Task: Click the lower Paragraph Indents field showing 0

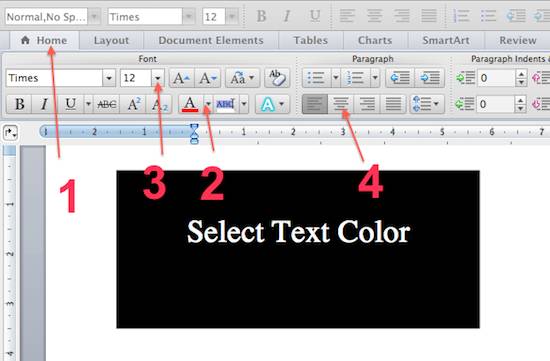Action: (x=496, y=104)
